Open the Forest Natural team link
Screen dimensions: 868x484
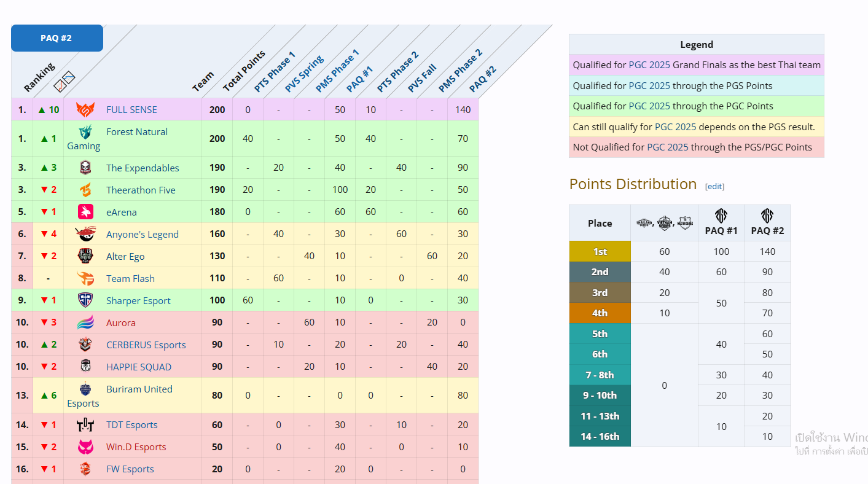(x=137, y=131)
